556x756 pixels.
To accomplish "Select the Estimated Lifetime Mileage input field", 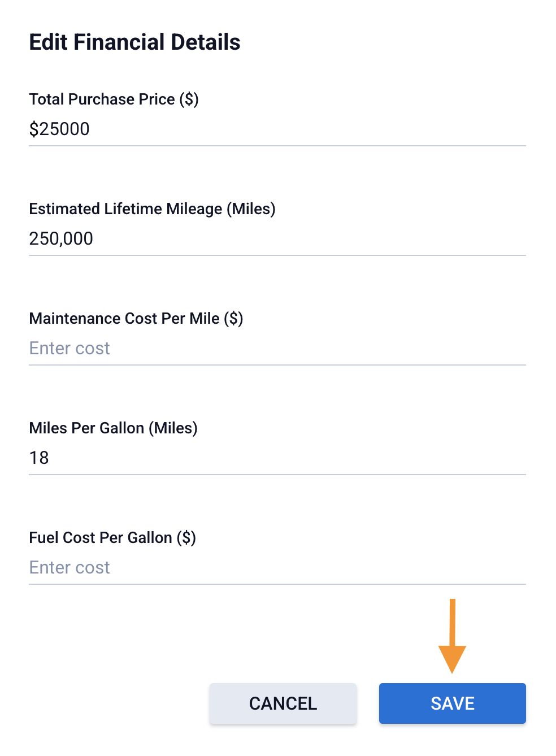I will pos(277,239).
